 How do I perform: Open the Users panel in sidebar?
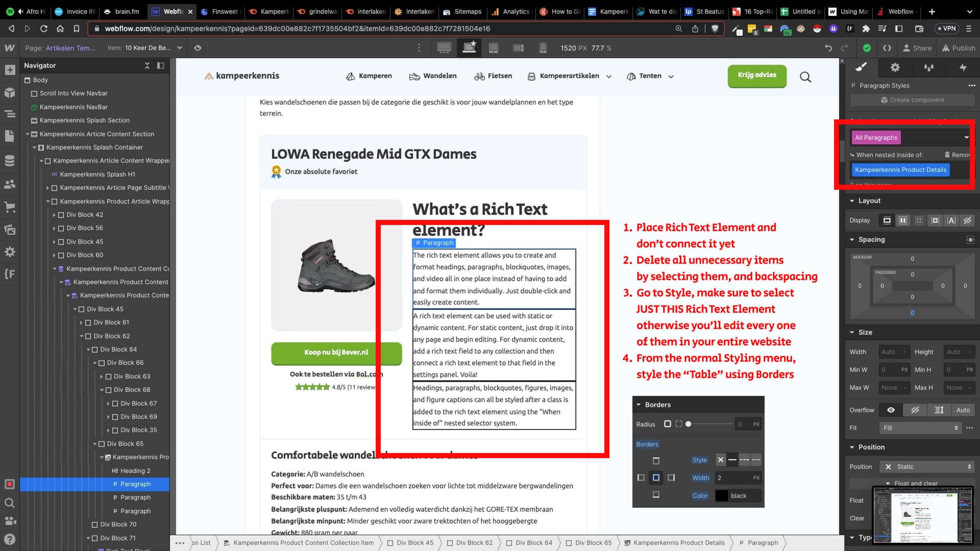coord(10,184)
